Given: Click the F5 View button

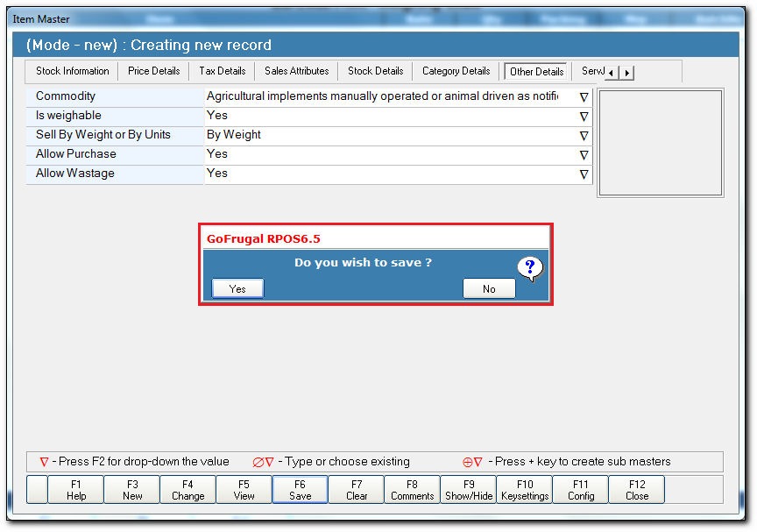Looking at the screenshot, I should pyautogui.click(x=244, y=490).
